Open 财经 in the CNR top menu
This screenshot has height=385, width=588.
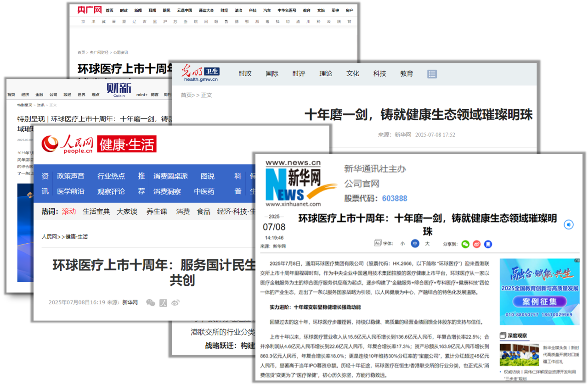(224, 10)
